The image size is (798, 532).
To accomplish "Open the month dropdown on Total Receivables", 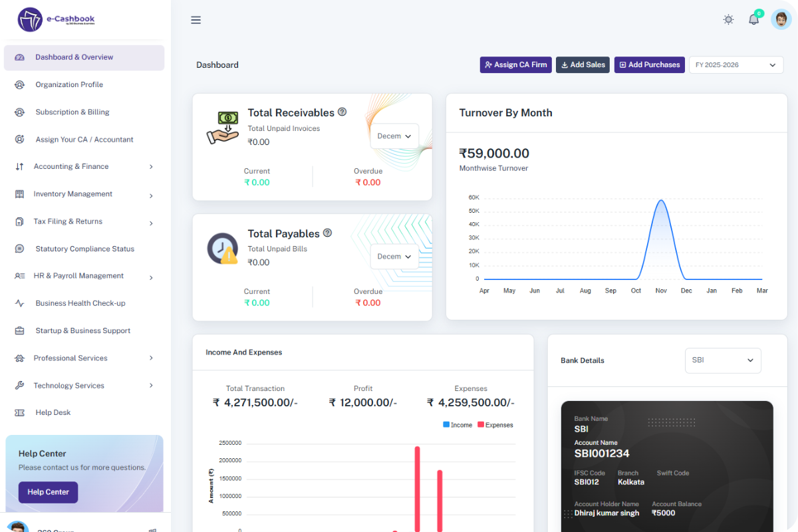I will [394, 136].
